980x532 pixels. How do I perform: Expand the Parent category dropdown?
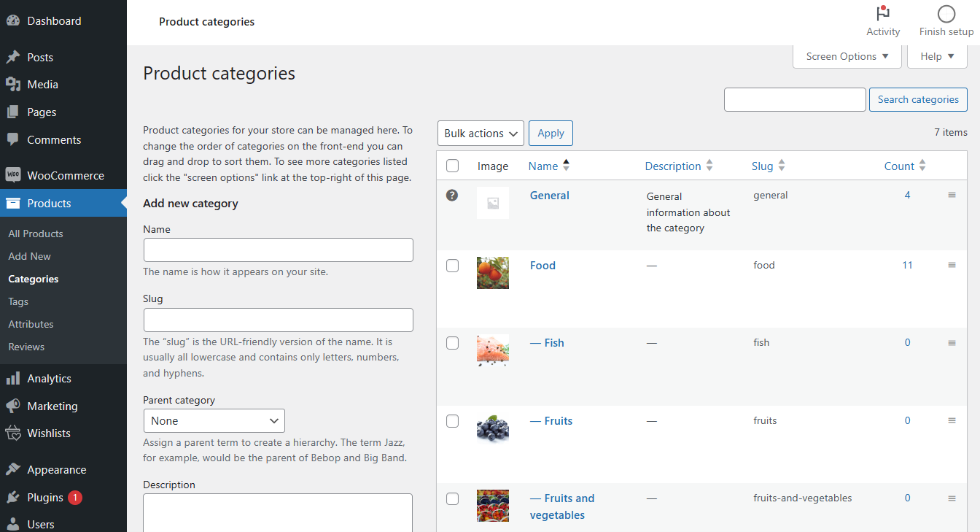coord(214,421)
